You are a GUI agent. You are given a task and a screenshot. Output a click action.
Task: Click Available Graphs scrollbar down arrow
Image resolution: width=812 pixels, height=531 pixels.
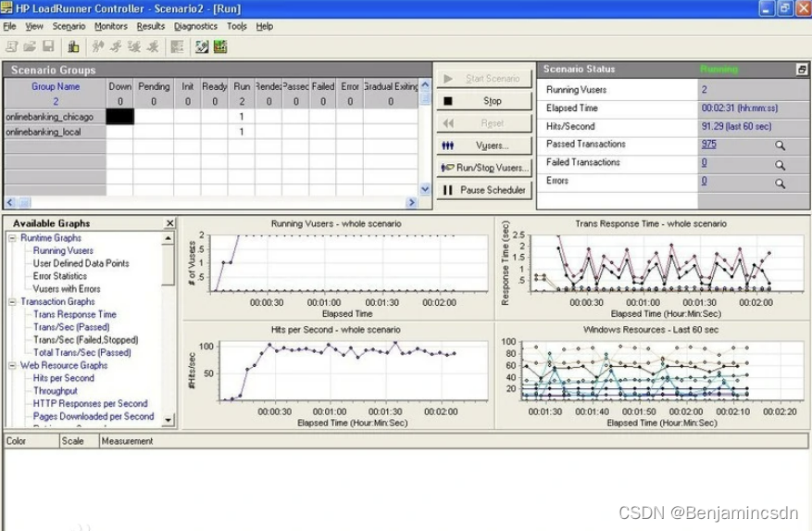(x=168, y=420)
